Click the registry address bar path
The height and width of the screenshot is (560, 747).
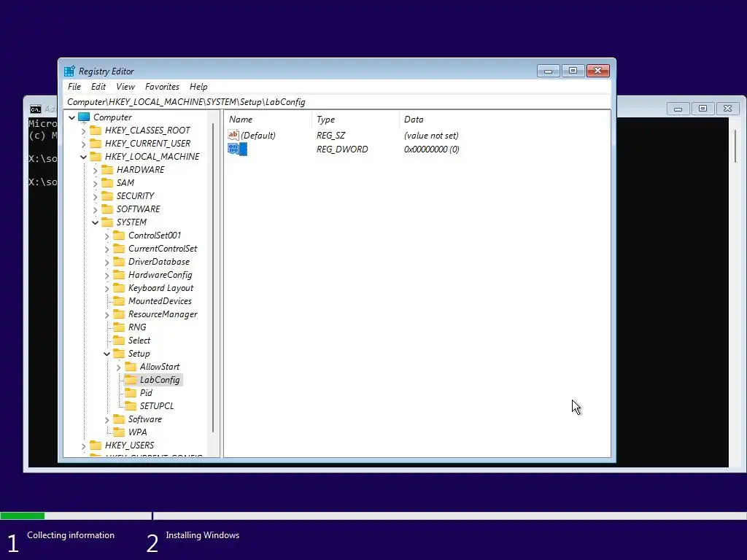[186, 102]
